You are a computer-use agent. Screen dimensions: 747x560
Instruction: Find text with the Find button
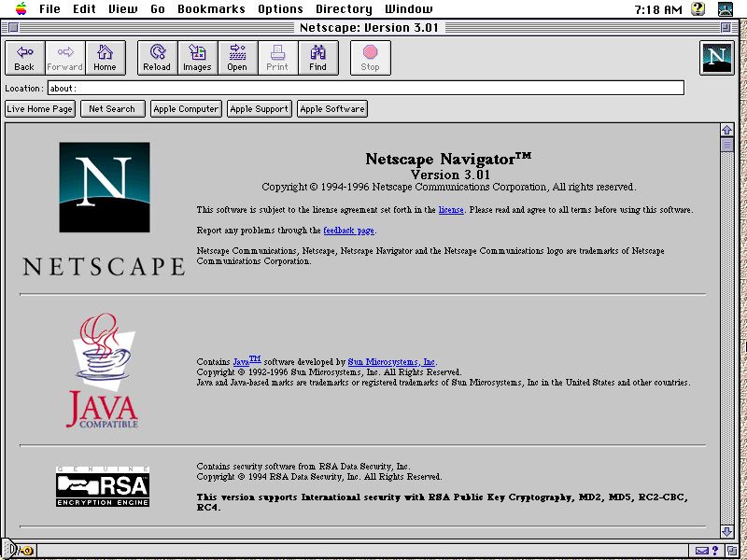[x=317, y=58]
